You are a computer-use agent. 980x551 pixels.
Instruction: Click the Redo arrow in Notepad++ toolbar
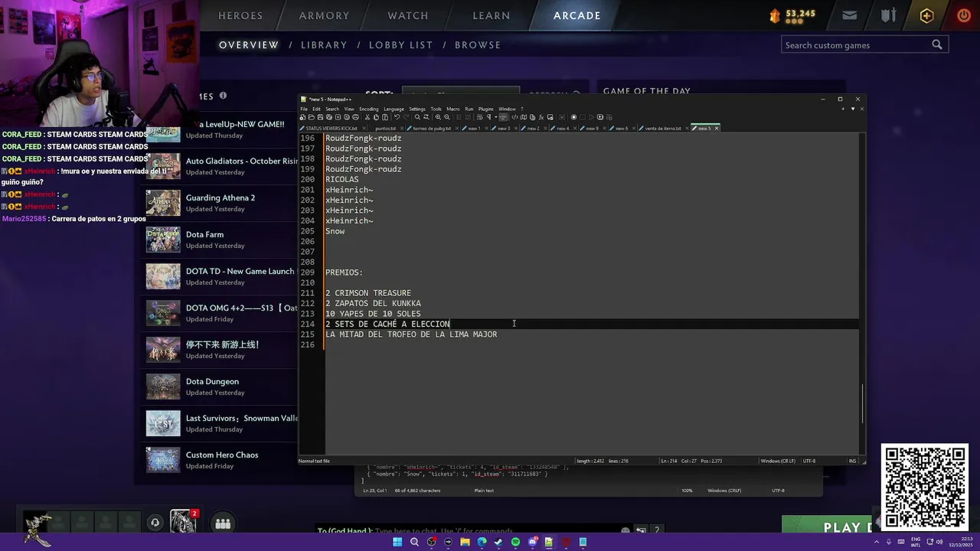(x=406, y=117)
